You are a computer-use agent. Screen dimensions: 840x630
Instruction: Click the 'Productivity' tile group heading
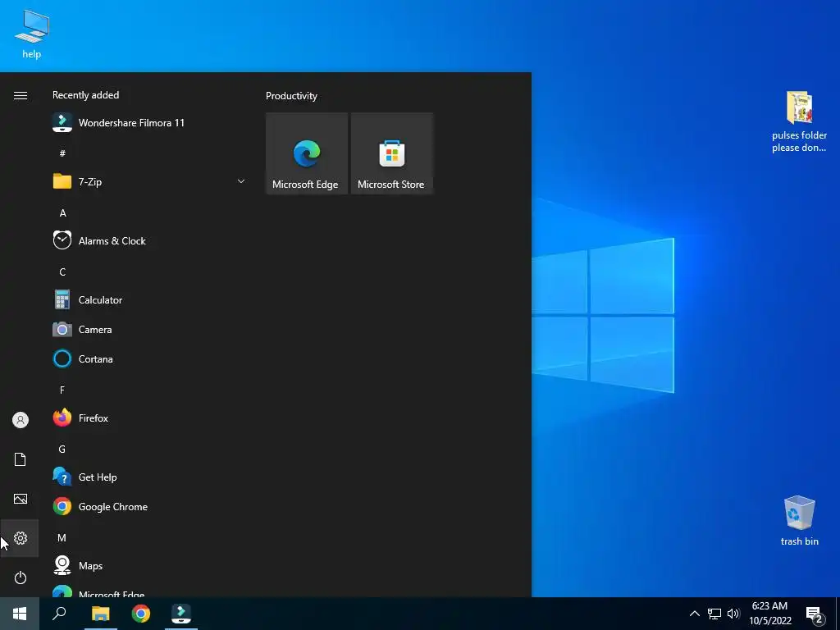pyautogui.click(x=291, y=96)
